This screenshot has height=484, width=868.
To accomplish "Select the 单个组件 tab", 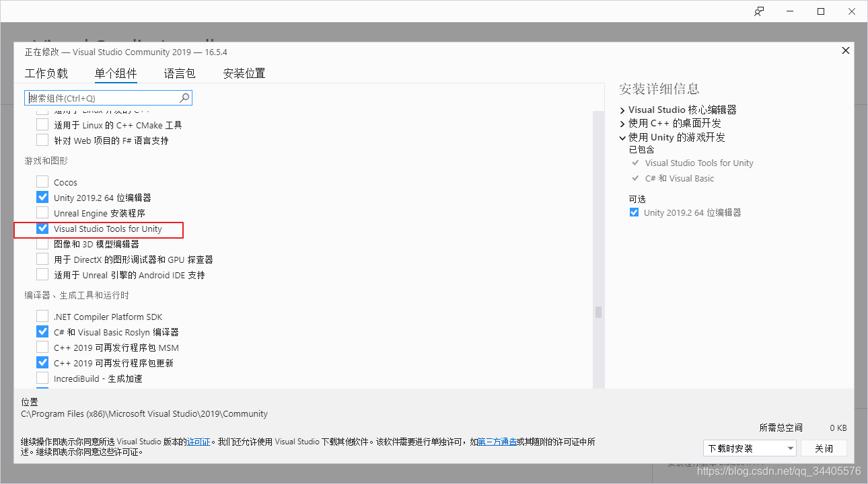I will click(116, 74).
